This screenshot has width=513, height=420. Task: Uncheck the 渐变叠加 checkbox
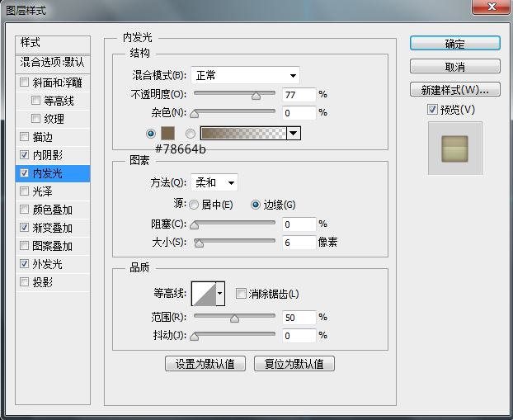(x=24, y=227)
